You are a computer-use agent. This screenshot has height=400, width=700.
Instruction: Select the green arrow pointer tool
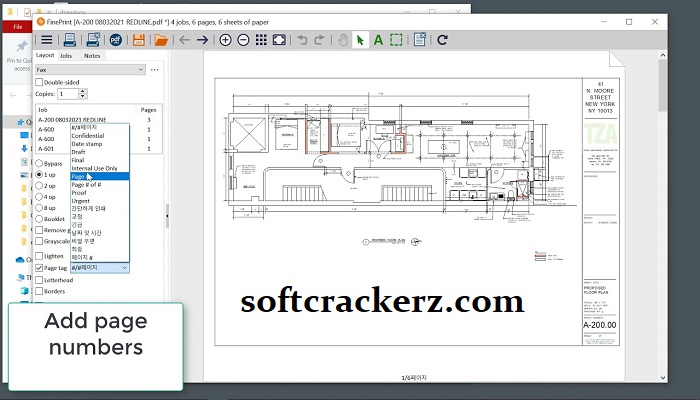pos(360,40)
